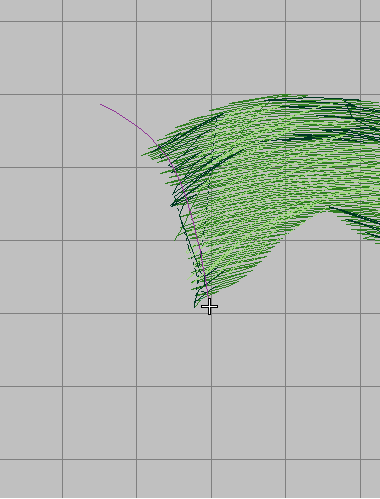
Task: Click the leftmost protruding stitch tip of the shape
Action: (143, 155)
